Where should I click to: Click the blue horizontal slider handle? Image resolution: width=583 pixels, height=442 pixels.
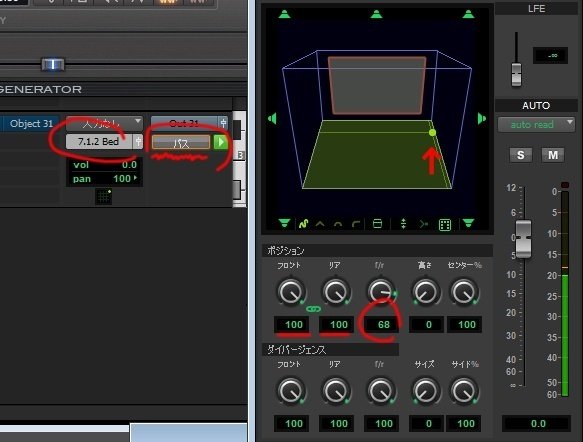tap(53, 65)
